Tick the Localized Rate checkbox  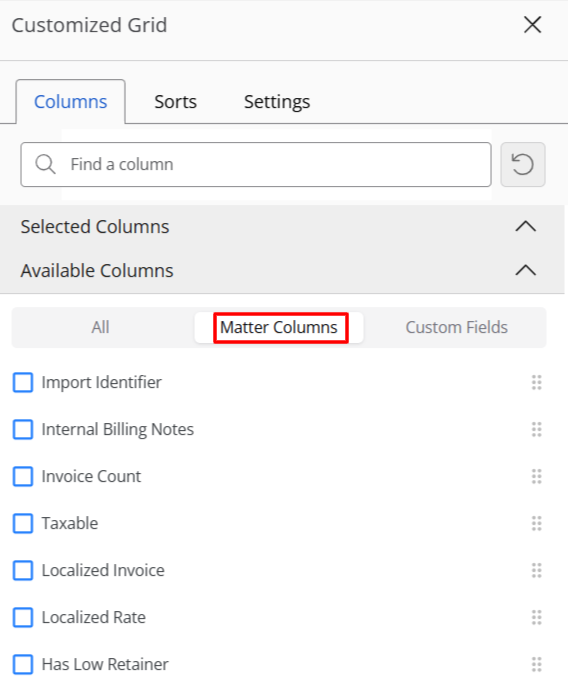coord(23,617)
